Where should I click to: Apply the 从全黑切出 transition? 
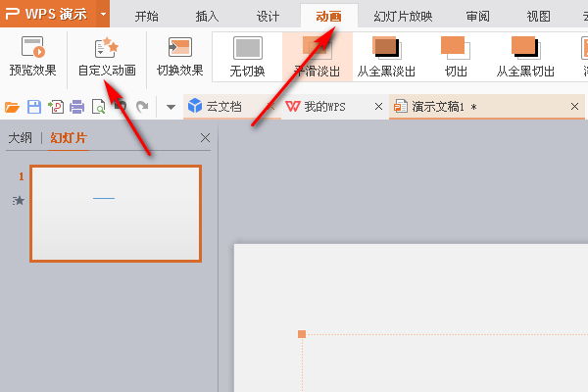525,57
